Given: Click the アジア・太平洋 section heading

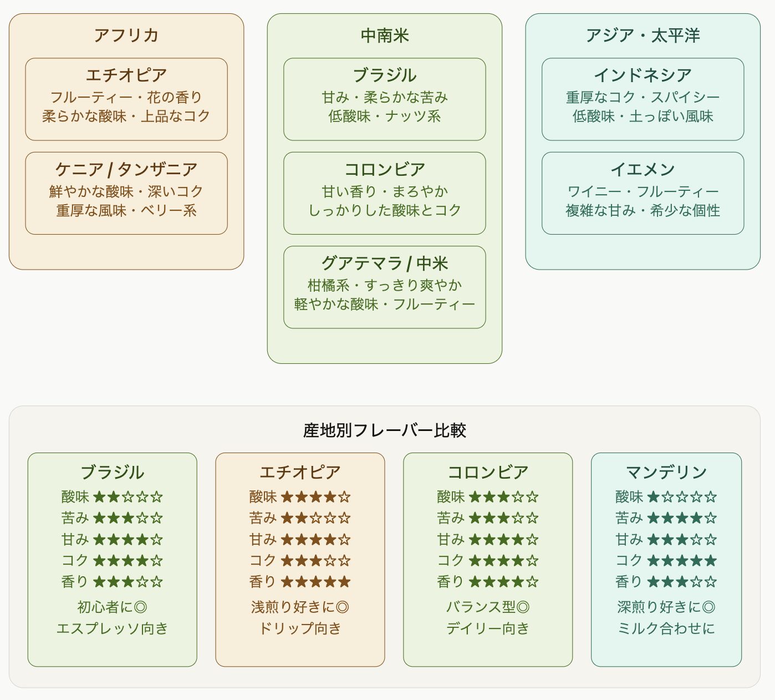Looking at the screenshot, I should (x=643, y=35).
